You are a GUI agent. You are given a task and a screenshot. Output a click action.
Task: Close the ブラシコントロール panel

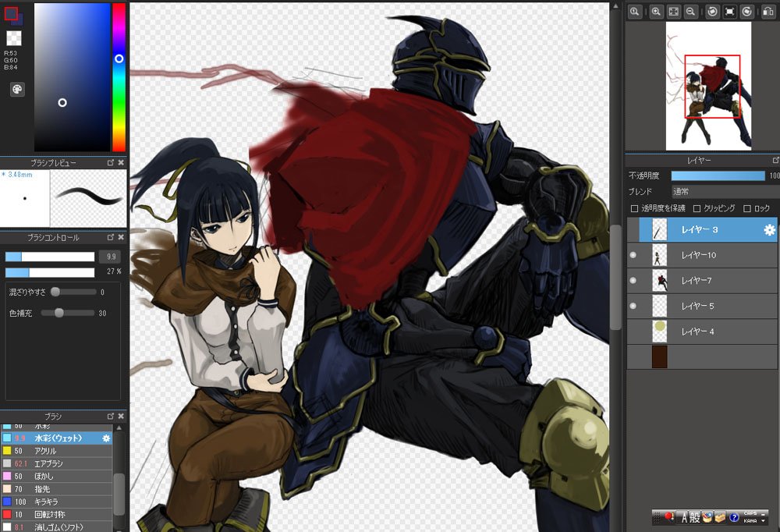point(121,237)
